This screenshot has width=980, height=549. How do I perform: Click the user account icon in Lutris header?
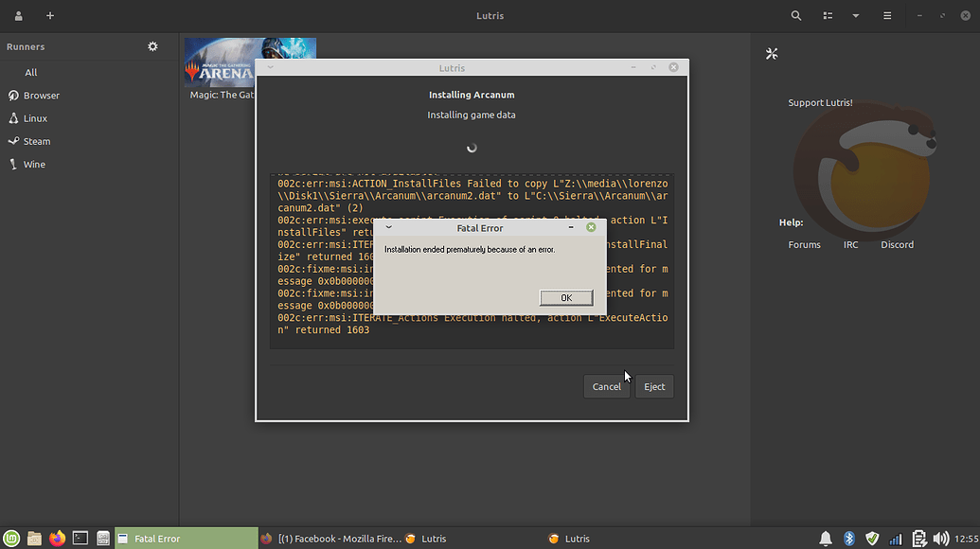(x=18, y=15)
